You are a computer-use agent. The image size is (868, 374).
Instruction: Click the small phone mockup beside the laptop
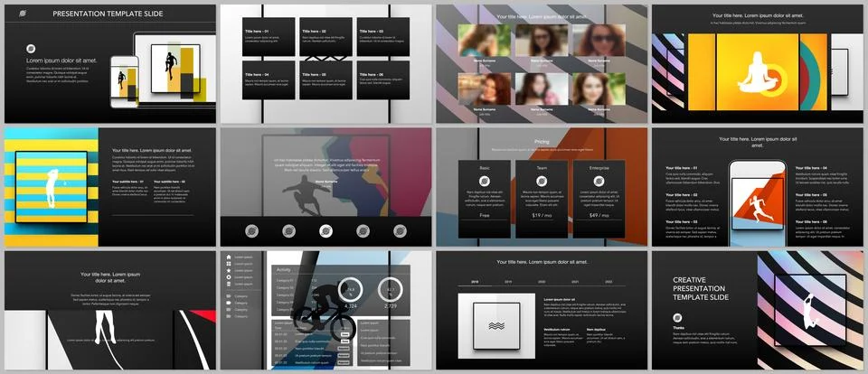click(125, 81)
